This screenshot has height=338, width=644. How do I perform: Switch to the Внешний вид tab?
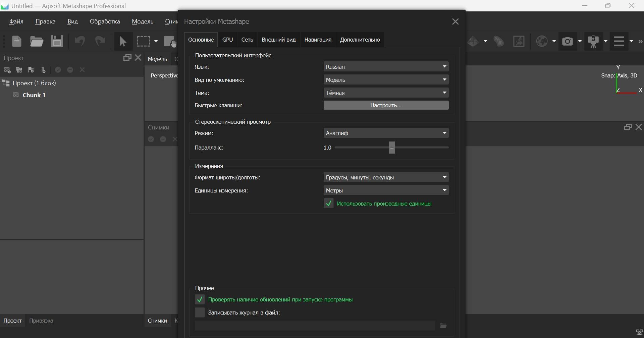(x=279, y=40)
